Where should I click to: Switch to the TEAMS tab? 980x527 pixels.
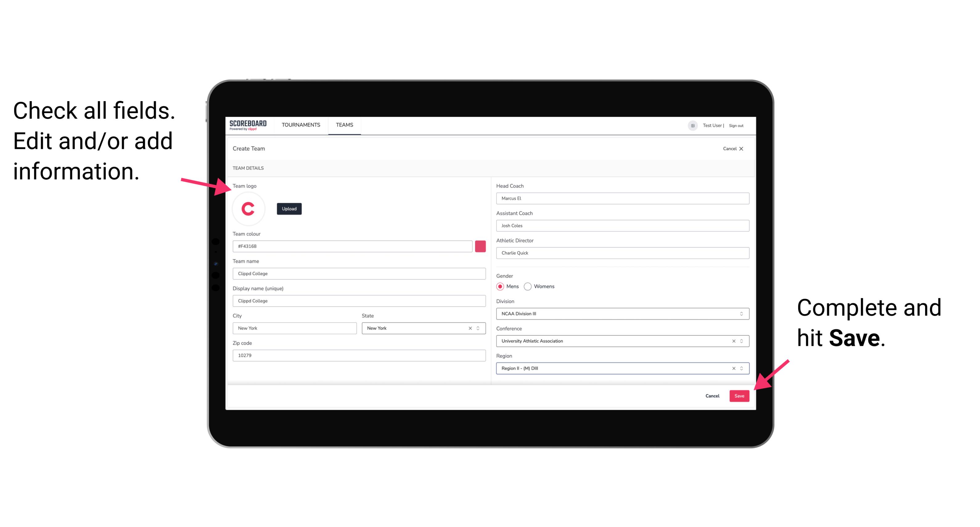point(345,125)
